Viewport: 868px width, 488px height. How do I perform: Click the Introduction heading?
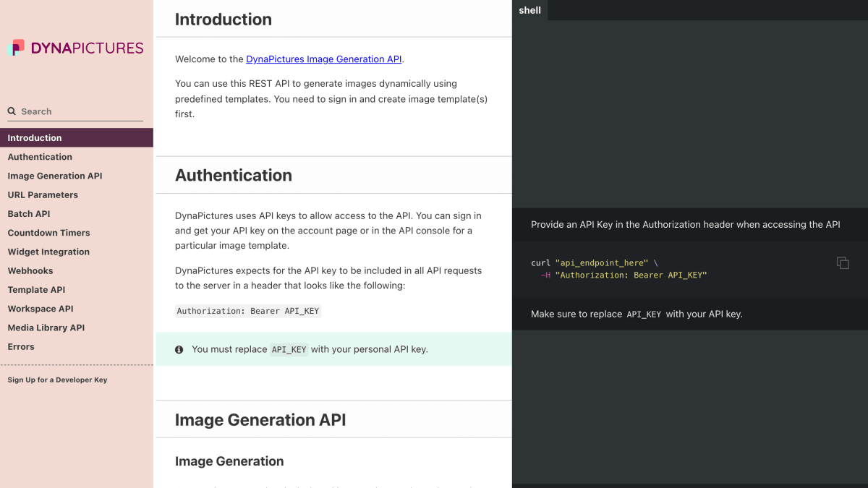pyautogui.click(x=224, y=20)
